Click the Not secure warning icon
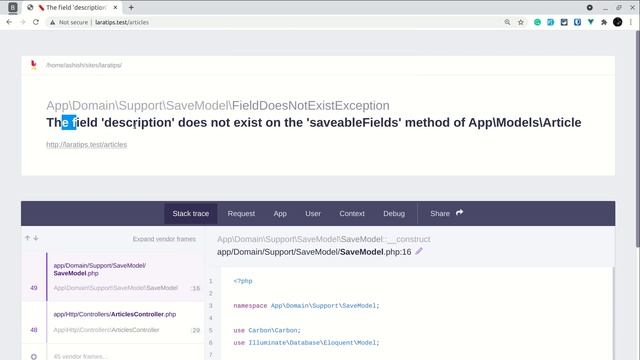The width and height of the screenshot is (640, 360). point(52,22)
